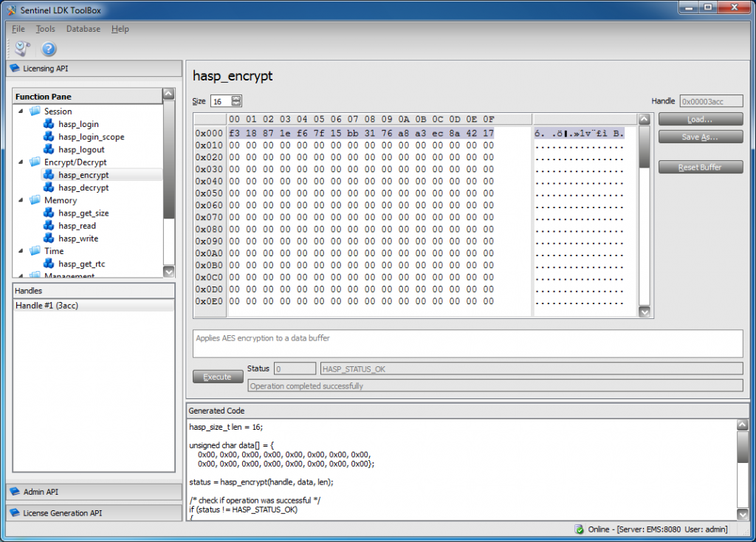Click the Save As... button

[x=701, y=137]
